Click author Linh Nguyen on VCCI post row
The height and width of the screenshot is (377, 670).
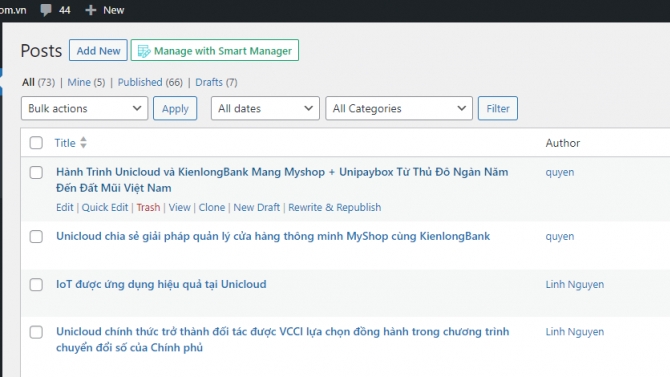[x=575, y=332]
